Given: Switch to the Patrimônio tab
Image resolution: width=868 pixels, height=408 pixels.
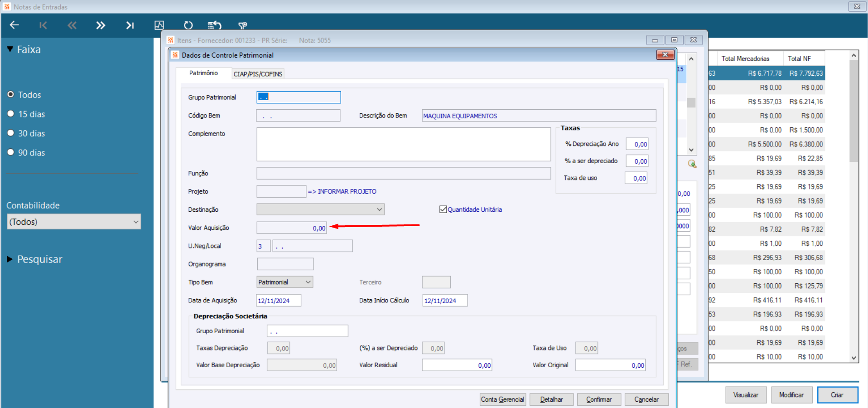Looking at the screenshot, I should pos(203,73).
